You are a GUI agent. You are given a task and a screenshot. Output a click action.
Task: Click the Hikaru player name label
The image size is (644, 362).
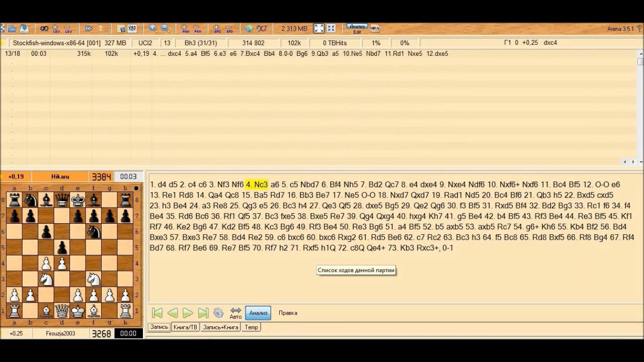point(60,176)
